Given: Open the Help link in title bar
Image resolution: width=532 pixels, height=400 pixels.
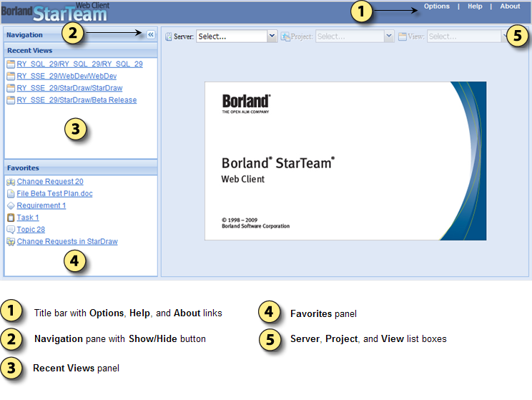Looking at the screenshot, I should (x=475, y=6).
